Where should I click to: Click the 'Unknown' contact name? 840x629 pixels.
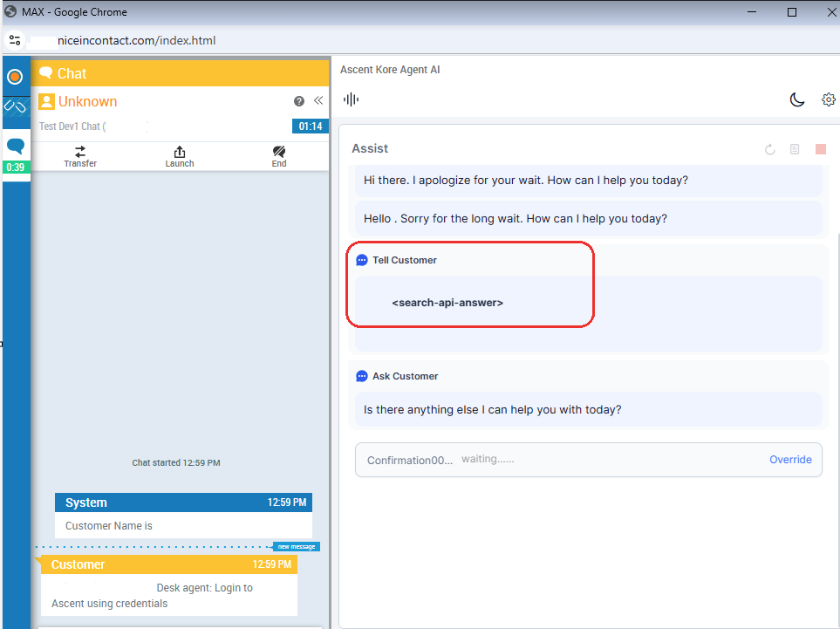click(87, 101)
